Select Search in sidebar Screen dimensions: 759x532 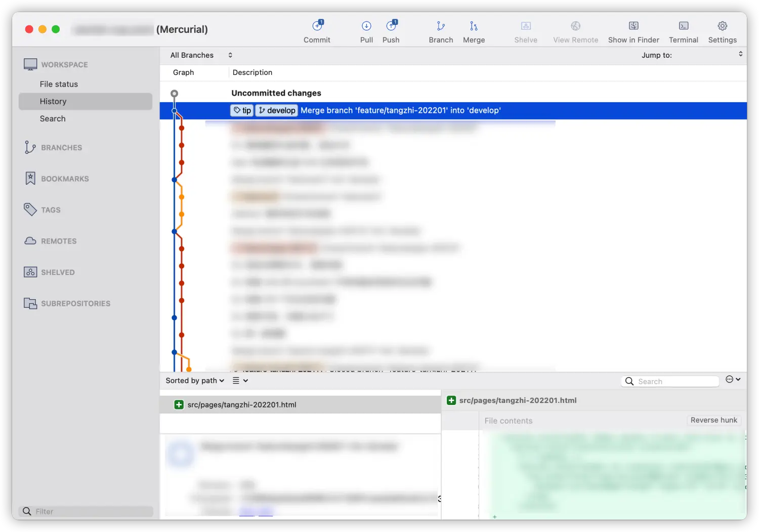(x=53, y=118)
